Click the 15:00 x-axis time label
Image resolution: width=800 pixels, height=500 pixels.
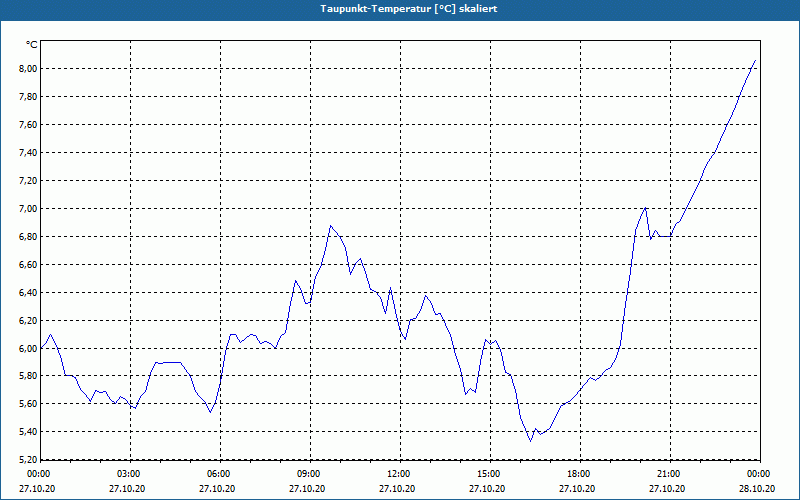click(490, 474)
